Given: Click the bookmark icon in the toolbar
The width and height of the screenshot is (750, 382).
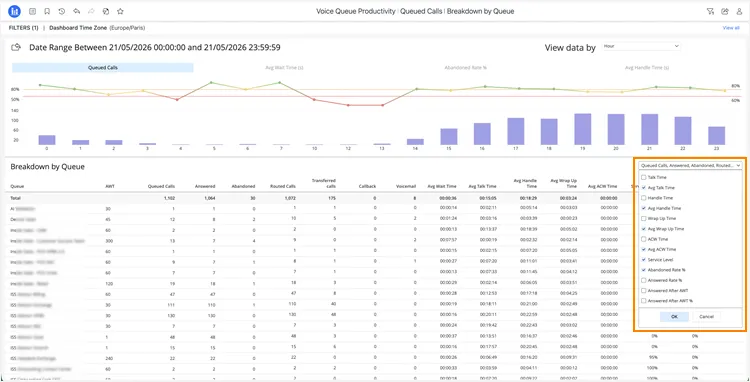Looking at the screenshot, I should (47, 11).
